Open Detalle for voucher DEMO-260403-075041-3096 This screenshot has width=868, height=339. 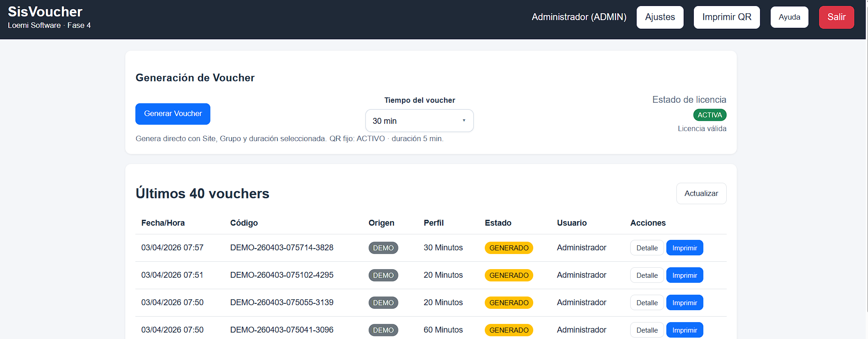click(x=647, y=330)
